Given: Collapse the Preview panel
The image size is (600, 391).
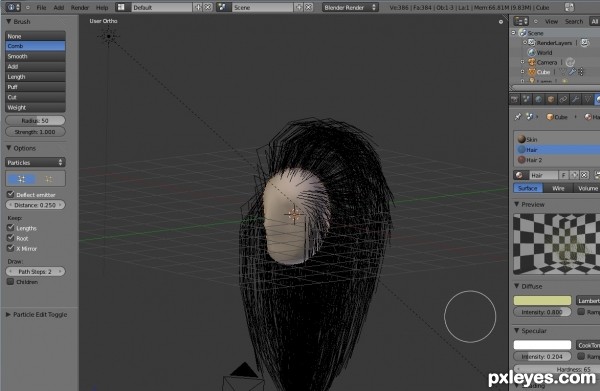Looking at the screenshot, I should [x=517, y=204].
